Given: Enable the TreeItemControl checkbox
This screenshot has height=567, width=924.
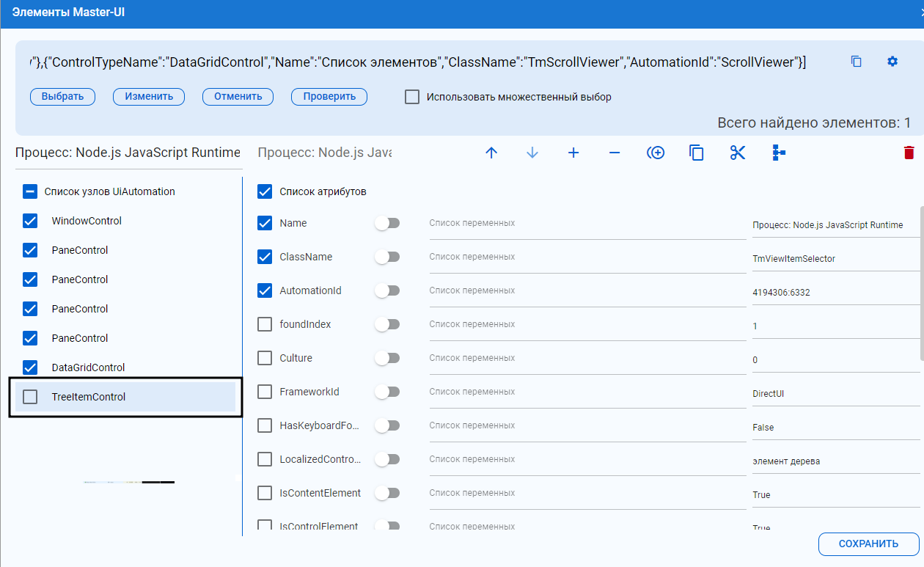Looking at the screenshot, I should (x=30, y=397).
